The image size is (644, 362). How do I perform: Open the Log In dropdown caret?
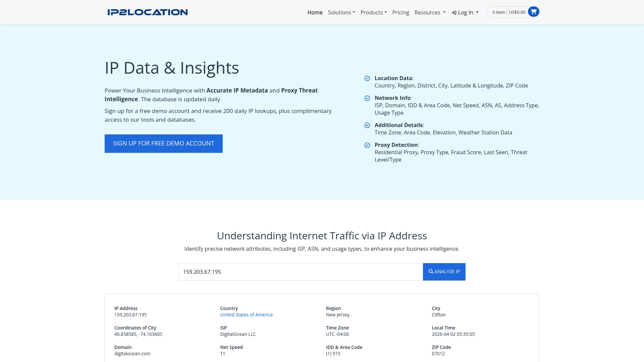[x=477, y=12]
